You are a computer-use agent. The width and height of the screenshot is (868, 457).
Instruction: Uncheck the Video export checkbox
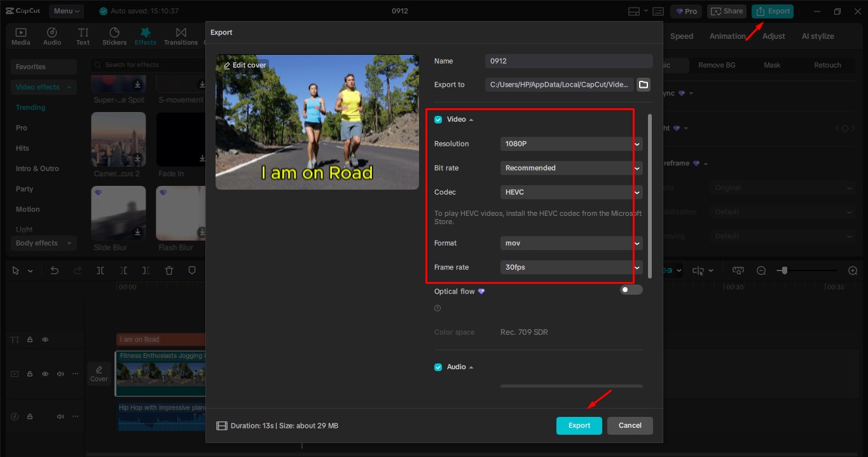[x=437, y=119]
